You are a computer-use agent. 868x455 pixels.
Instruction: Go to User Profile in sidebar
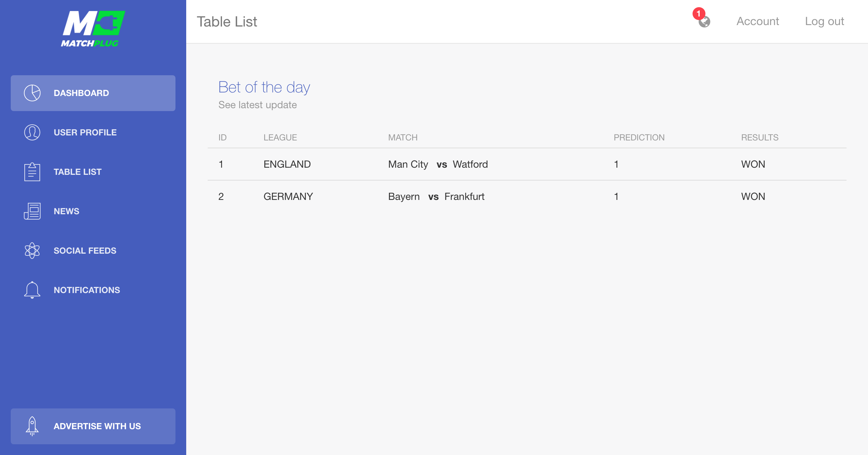point(85,133)
